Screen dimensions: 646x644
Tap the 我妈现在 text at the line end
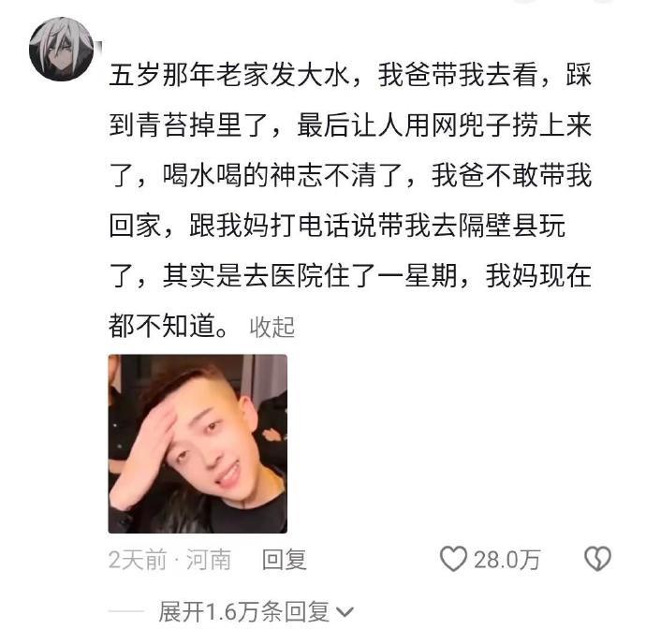click(x=539, y=276)
